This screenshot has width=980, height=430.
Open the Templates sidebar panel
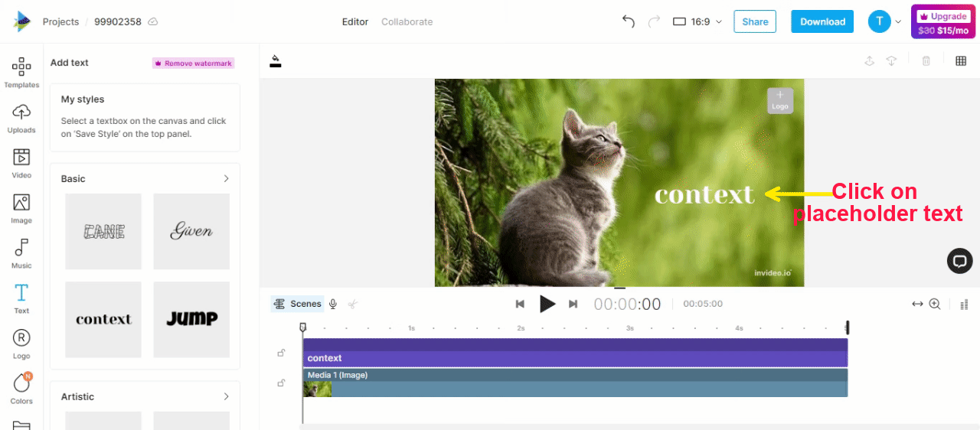tap(21, 72)
